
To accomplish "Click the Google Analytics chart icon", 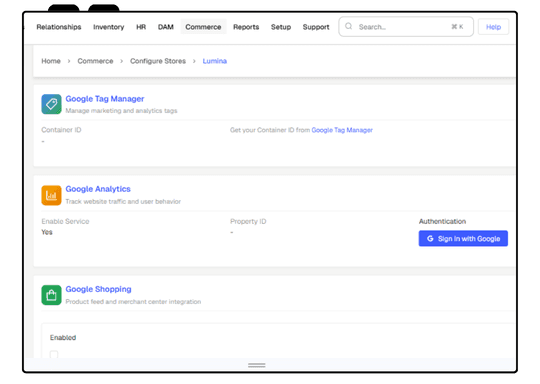I will click(x=51, y=195).
